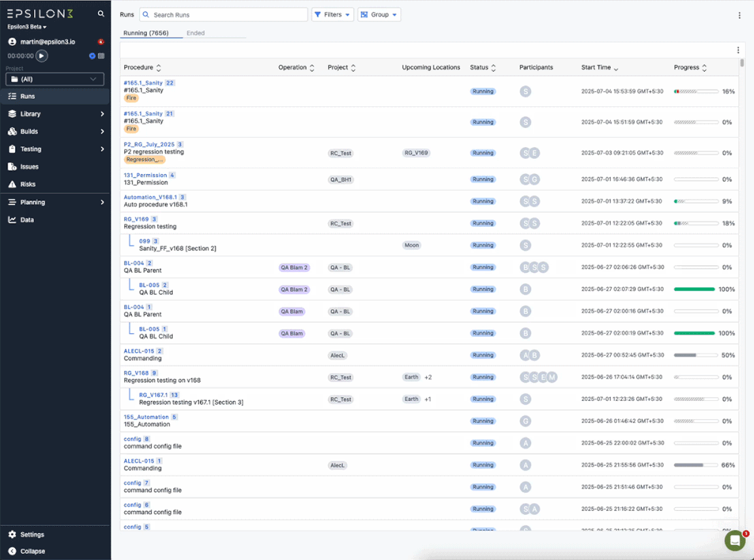Screen dimensions: 754x560
Task: Click the table vertical scrollbar
Action: pyautogui.click(x=742, y=63)
